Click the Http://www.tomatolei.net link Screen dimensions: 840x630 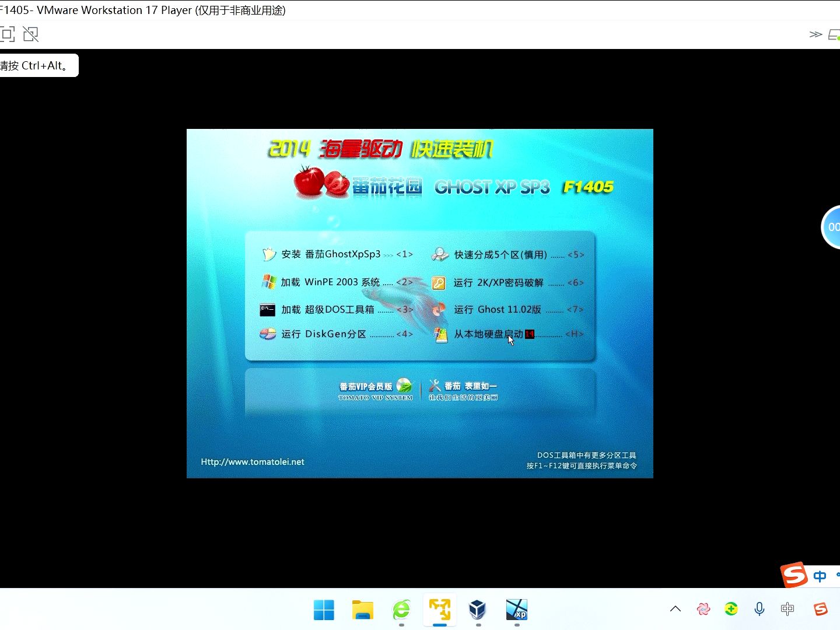click(x=253, y=462)
